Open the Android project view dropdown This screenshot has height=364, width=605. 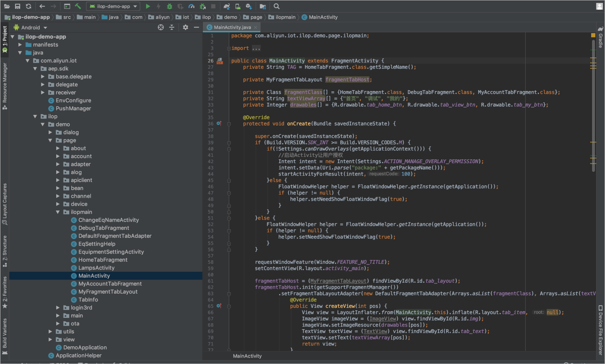(x=30, y=28)
